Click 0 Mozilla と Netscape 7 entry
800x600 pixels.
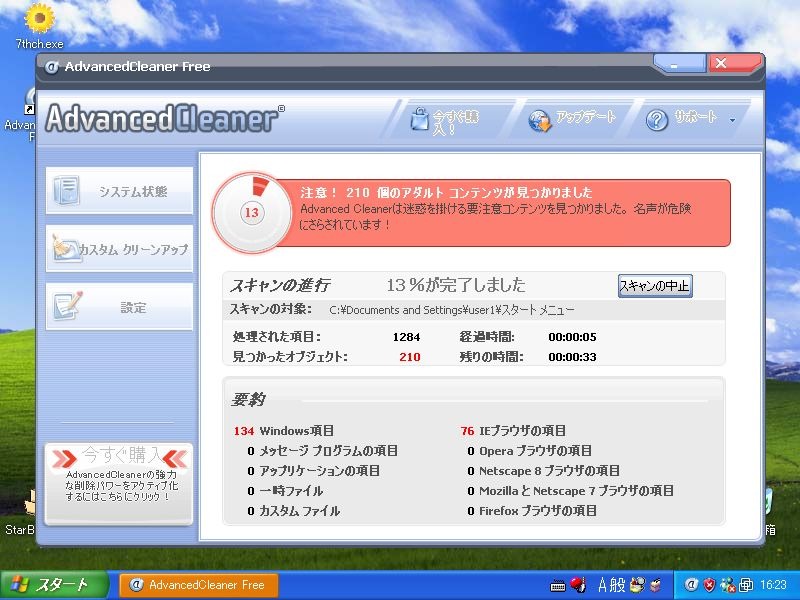point(570,491)
